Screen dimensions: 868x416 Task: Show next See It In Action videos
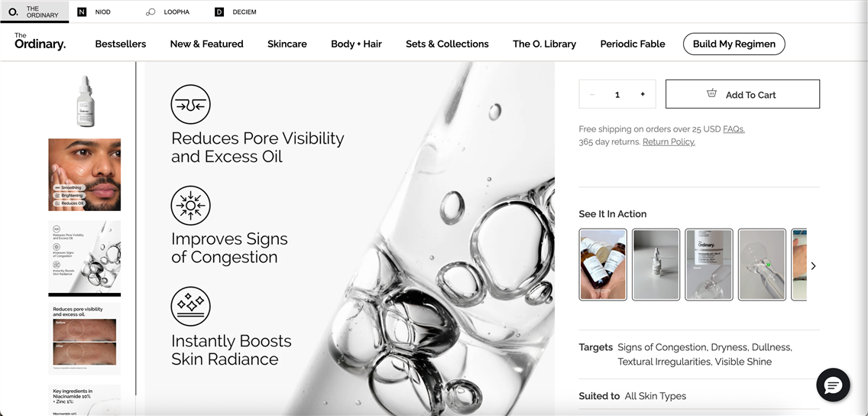coord(813,266)
